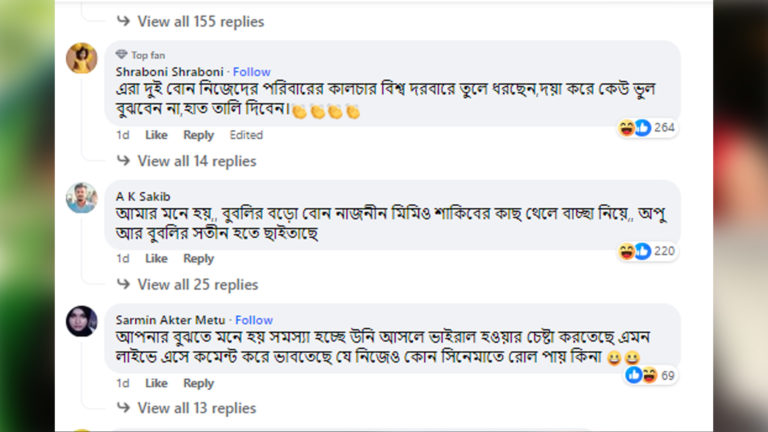
Task: Open Edited history on Shraboni's comment
Action: 246,135
